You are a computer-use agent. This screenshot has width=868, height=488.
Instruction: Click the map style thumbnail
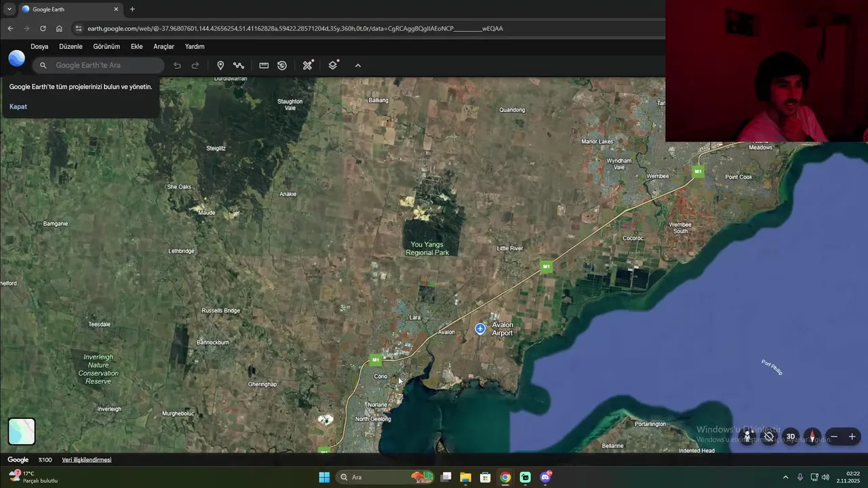coord(22,432)
